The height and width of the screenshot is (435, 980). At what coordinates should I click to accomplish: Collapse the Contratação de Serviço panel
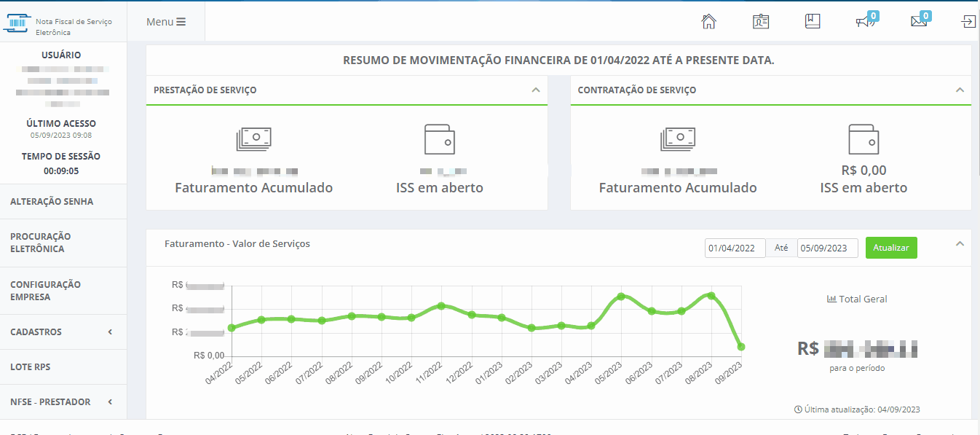tap(960, 89)
